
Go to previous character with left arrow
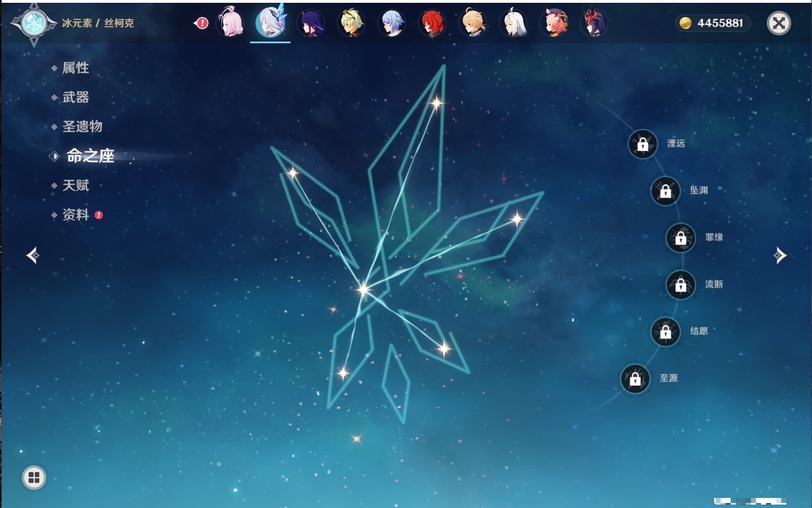tap(33, 255)
